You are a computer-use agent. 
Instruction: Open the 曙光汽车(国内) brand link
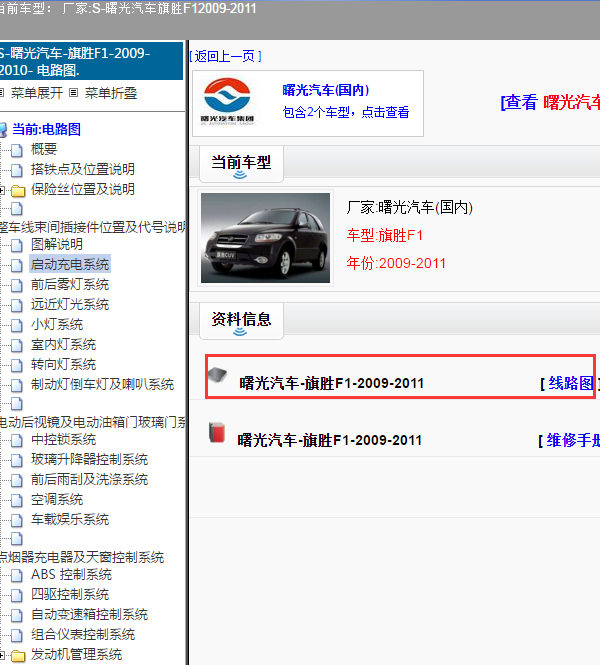326,90
